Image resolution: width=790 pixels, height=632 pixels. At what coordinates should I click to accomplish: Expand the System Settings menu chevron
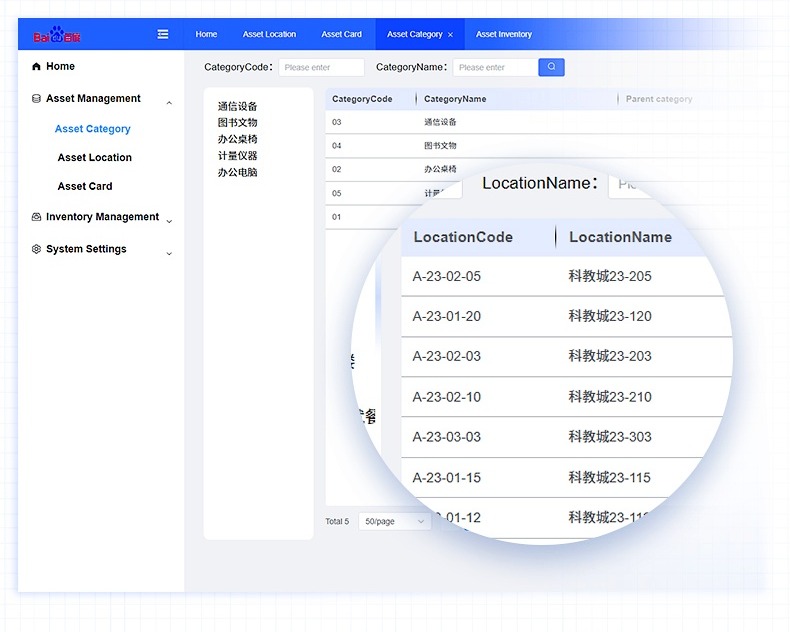(169, 254)
